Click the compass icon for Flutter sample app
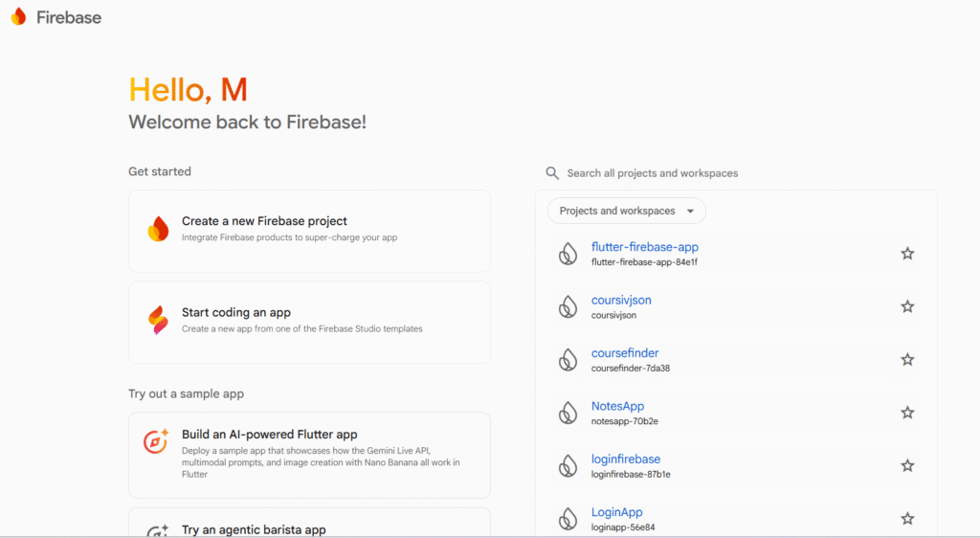The image size is (980, 538). coord(156,441)
